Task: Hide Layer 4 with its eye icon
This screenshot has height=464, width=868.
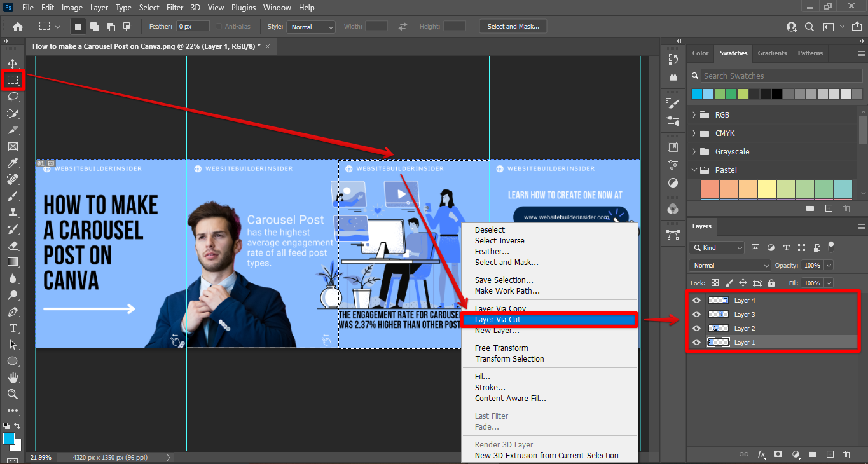Action: 696,301
